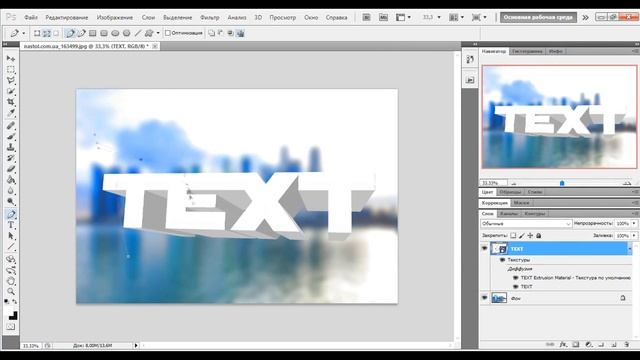Select the Eyedropper tool
Screen dimensions: 640x360
click(x=11, y=112)
